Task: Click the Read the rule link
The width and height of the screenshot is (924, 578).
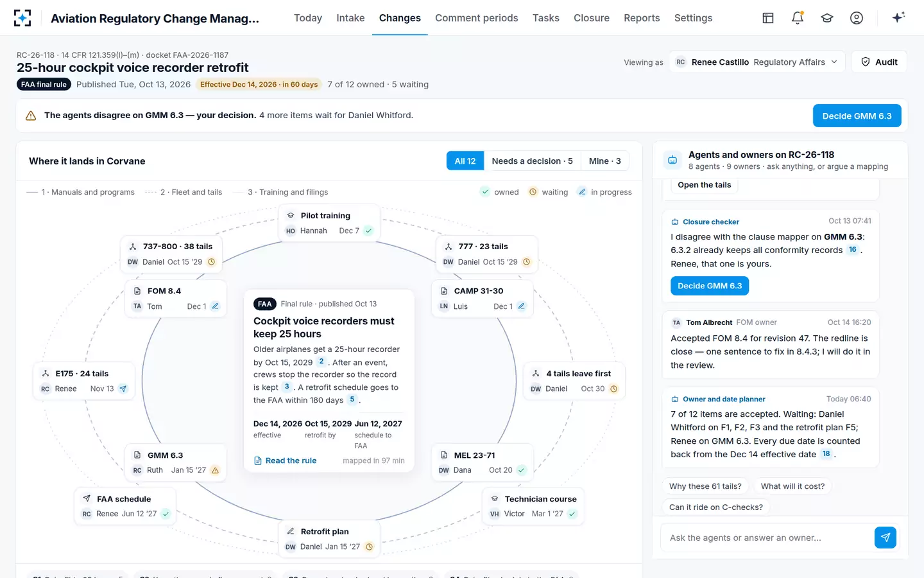Action: [x=285, y=460]
